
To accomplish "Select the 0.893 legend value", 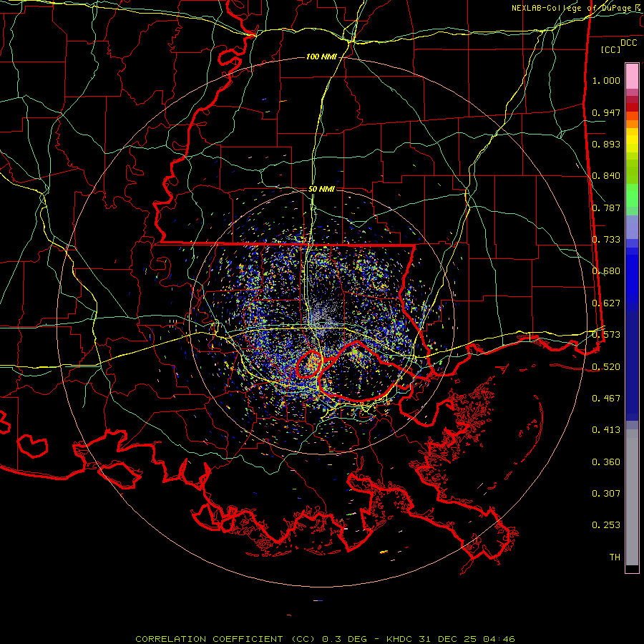I will [606, 144].
